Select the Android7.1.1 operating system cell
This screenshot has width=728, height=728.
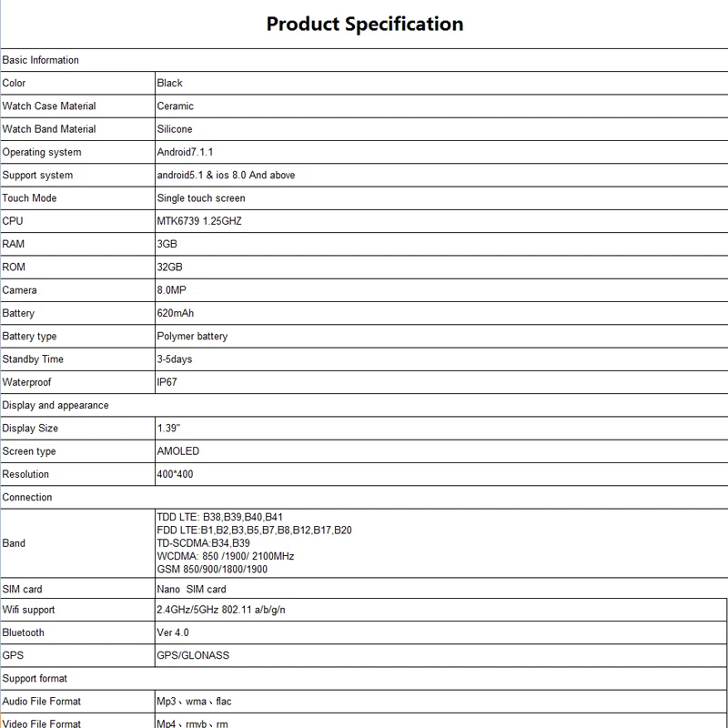coord(441,152)
